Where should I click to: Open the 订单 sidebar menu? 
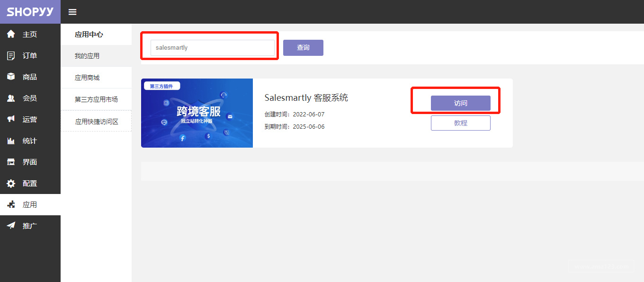click(x=30, y=55)
